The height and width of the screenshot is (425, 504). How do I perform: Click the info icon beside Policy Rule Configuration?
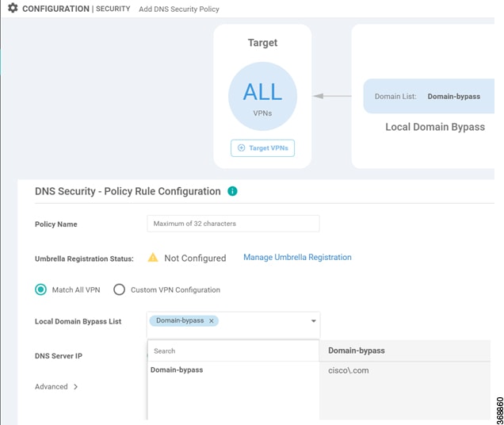[232, 191]
